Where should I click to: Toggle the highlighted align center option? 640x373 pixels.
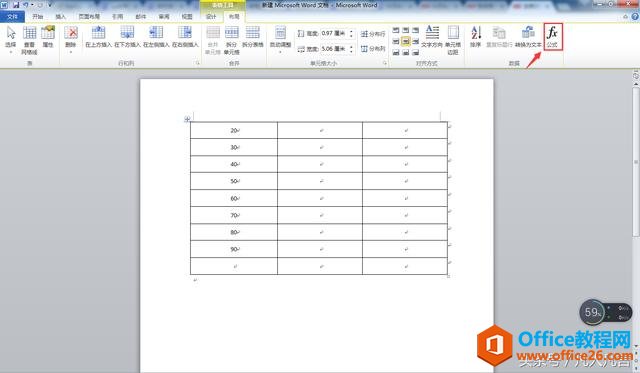405,41
